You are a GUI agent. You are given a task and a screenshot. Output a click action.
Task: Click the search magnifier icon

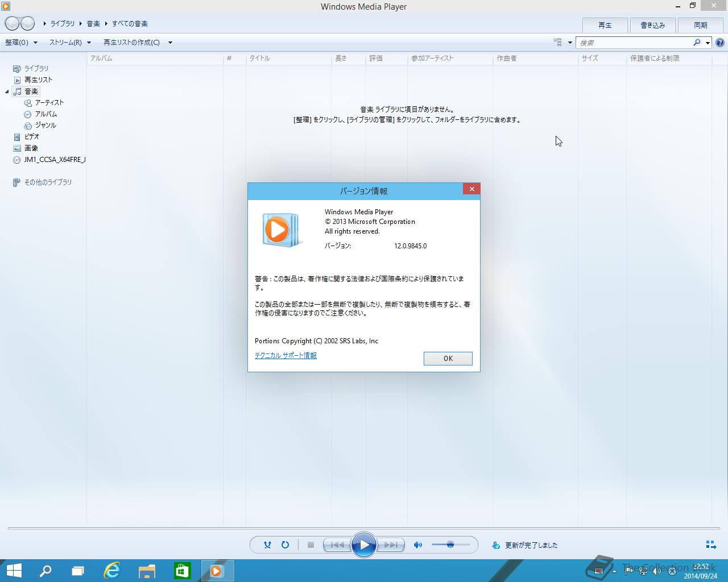click(x=697, y=43)
